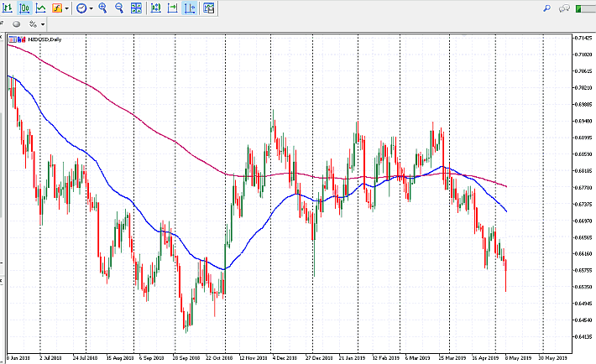The width and height of the screenshot is (596, 364).
Task: Zoom out on the chart
Action: (118, 8)
